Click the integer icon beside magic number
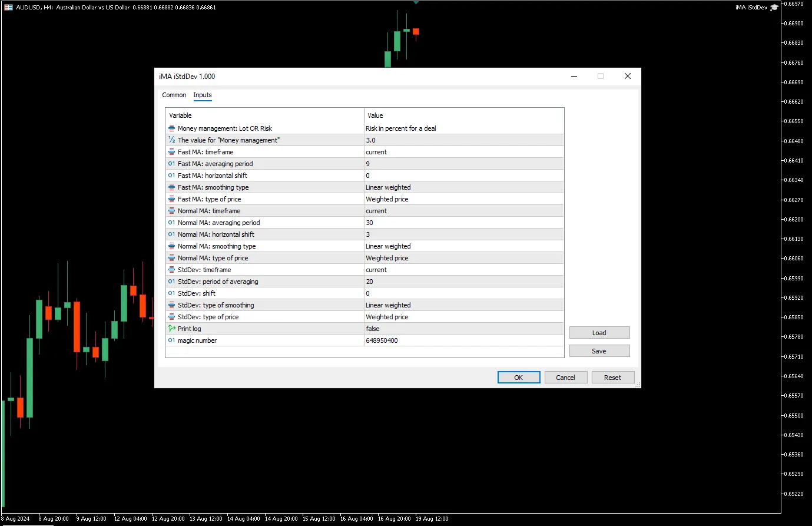812x526 pixels. point(171,340)
